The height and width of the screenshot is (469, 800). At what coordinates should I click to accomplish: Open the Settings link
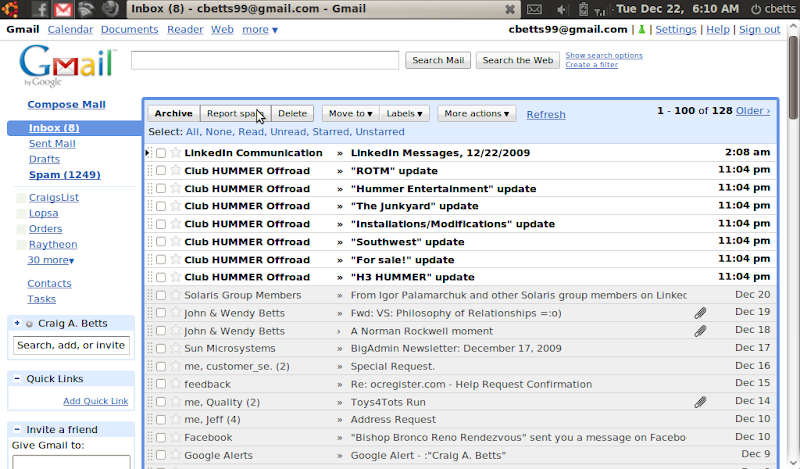tap(676, 30)
